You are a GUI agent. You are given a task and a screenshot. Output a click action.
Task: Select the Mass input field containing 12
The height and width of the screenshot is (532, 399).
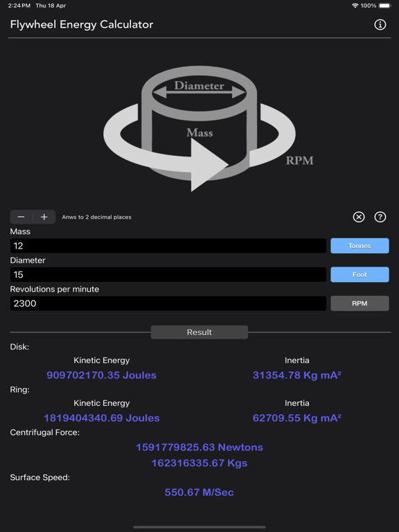click(x=168, y=246)
